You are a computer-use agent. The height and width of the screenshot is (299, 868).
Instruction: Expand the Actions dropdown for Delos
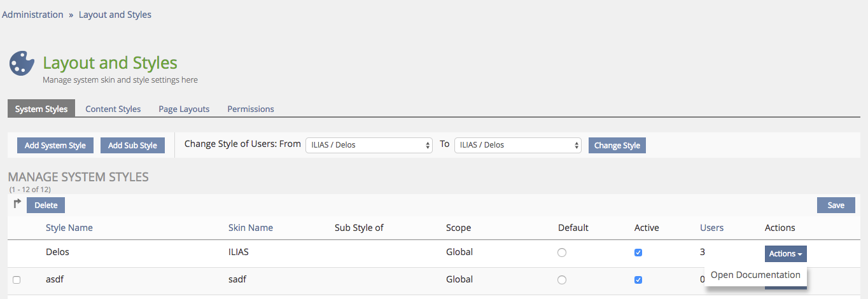coord(785,254)
